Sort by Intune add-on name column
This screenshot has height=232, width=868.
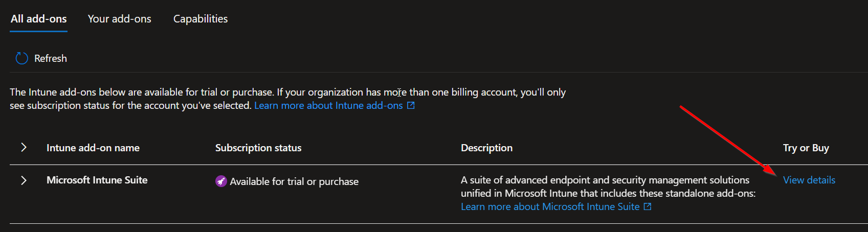pos(93,148)
